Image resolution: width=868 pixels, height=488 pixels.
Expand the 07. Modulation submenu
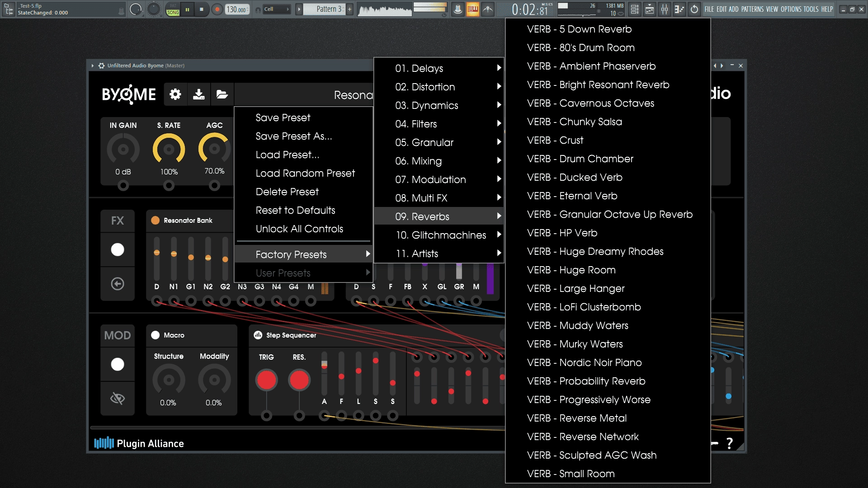tap(439, 179)
